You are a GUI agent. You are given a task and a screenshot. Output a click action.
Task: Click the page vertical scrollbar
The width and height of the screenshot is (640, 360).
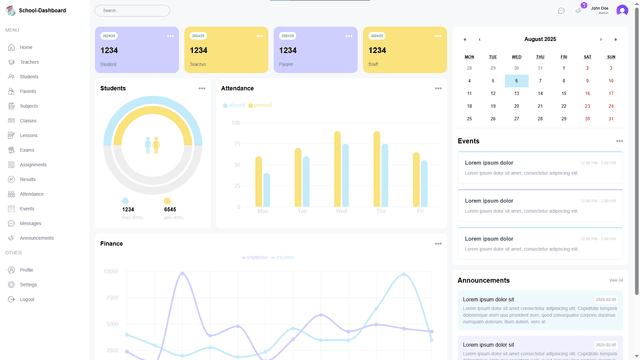click(637, 151)
